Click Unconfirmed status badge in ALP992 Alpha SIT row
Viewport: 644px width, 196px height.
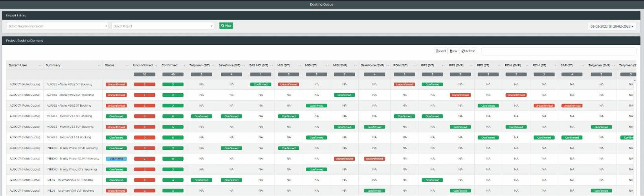coord(116,84)
